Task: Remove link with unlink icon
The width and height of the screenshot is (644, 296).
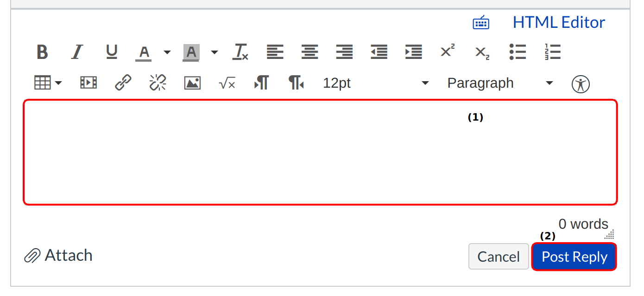Action: coord(158,84)
